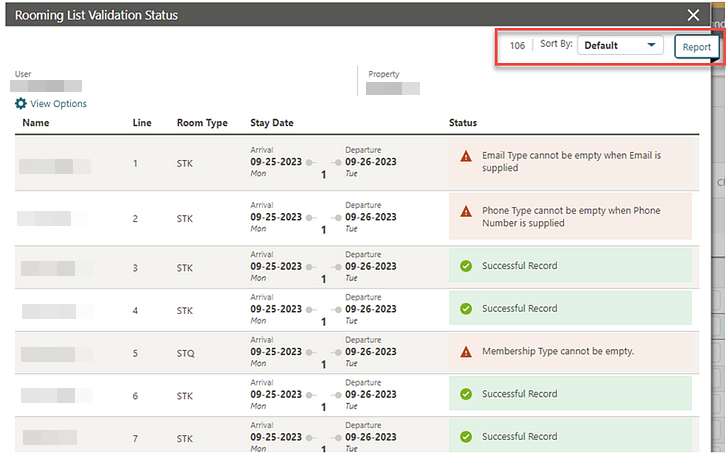
Task: Click the blurred guest name on line 4
Action: click(57, 311)
